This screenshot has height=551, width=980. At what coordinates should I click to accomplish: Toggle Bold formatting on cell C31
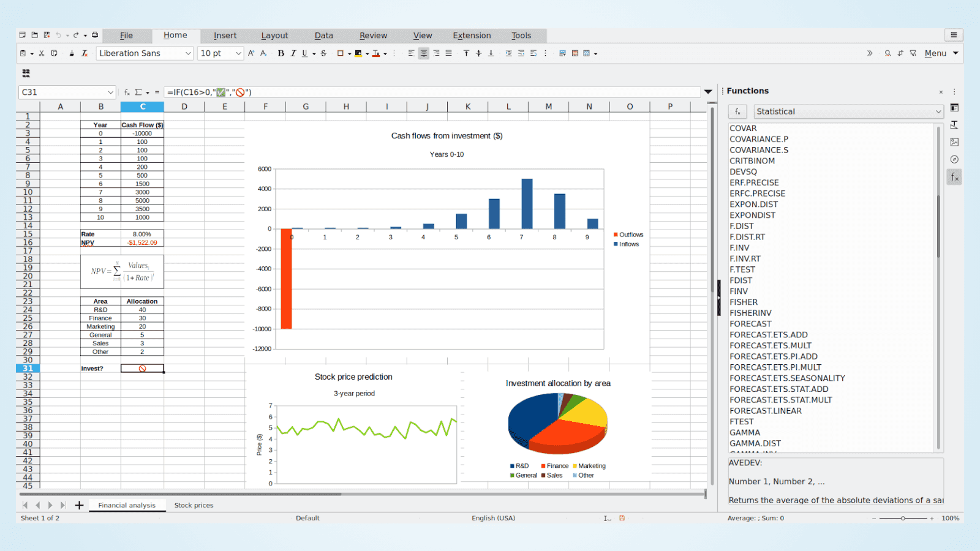point(281,53)
